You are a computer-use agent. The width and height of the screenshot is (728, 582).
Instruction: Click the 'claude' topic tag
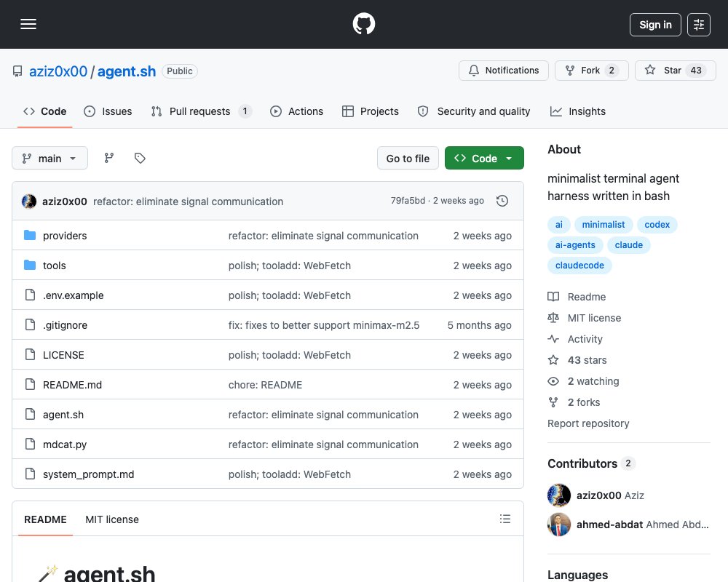[x=629, y=245]
